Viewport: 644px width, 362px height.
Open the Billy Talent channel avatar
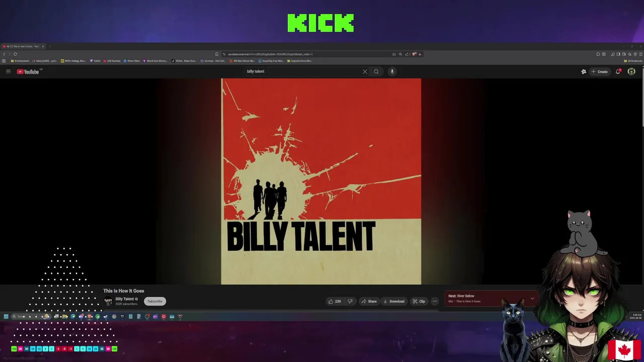click(108, 301)
